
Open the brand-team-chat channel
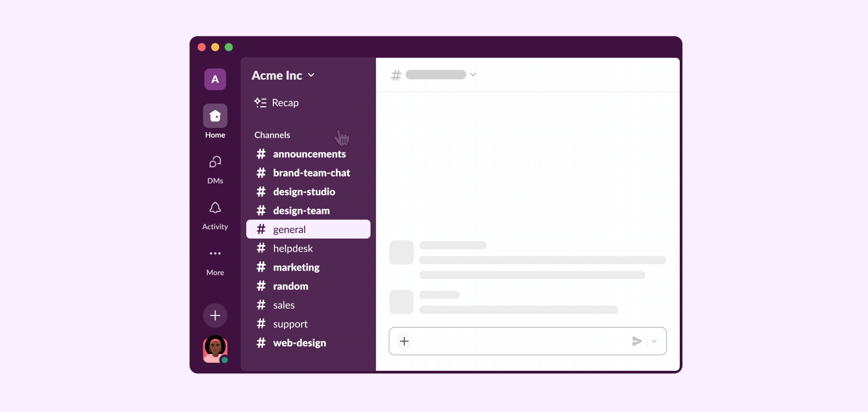click(311, 173)
